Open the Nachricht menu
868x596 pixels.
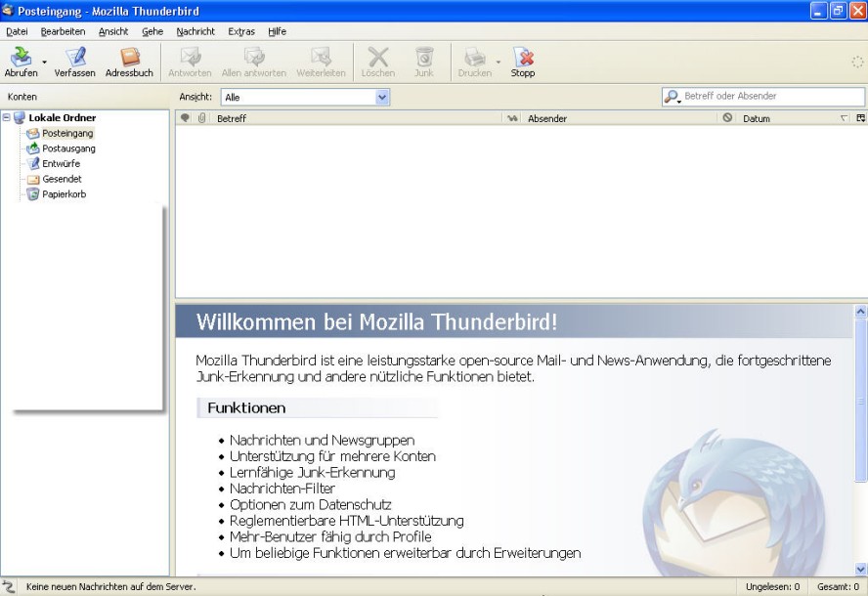pyautogui.click(x=195, y=31)
